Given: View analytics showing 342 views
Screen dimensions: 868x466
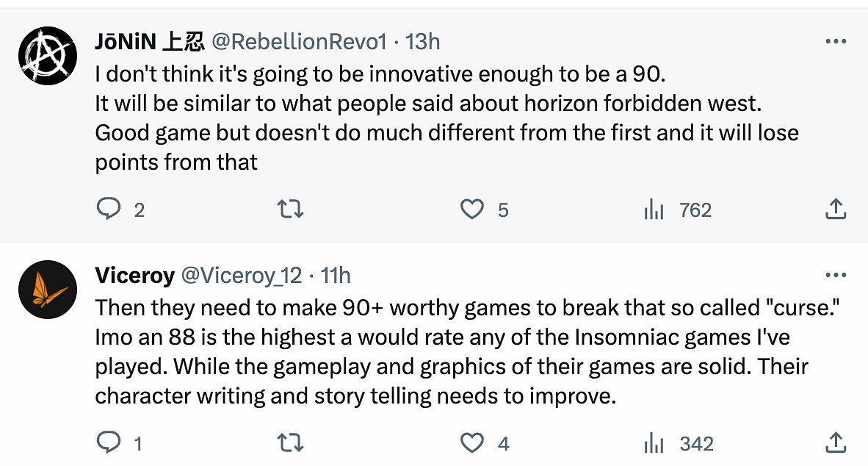Looking at the screenshot, I should [654, 443].
